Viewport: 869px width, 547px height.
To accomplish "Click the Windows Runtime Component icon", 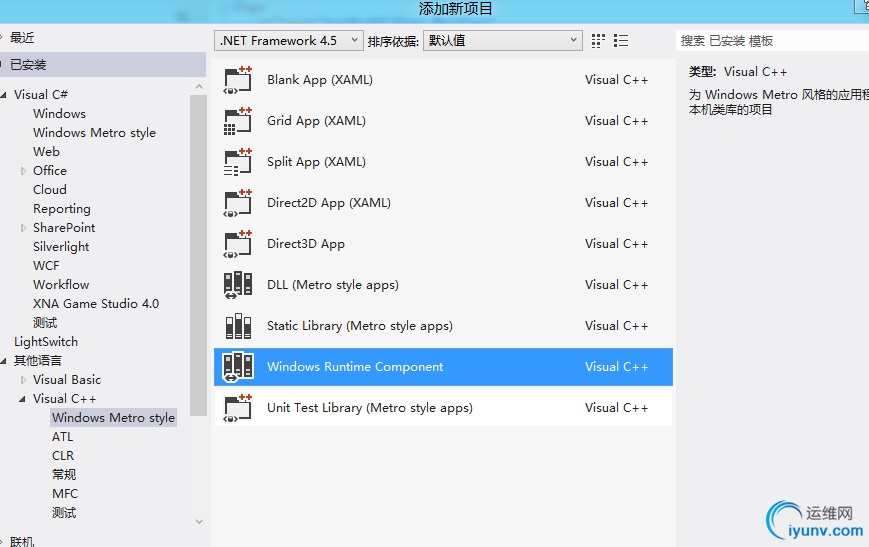I will pyautogui.click(x=238, y=367).
